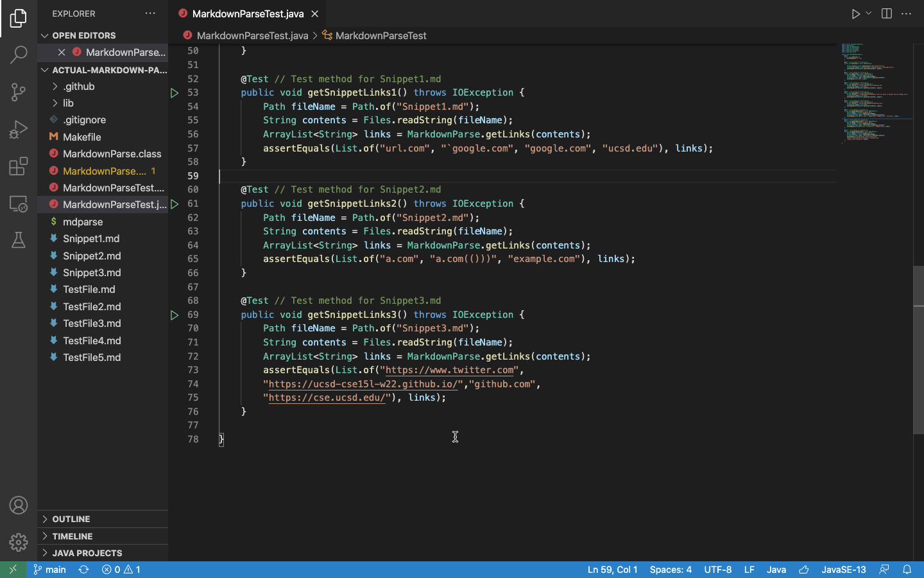Change end of line sequence LF

(749, 570)
